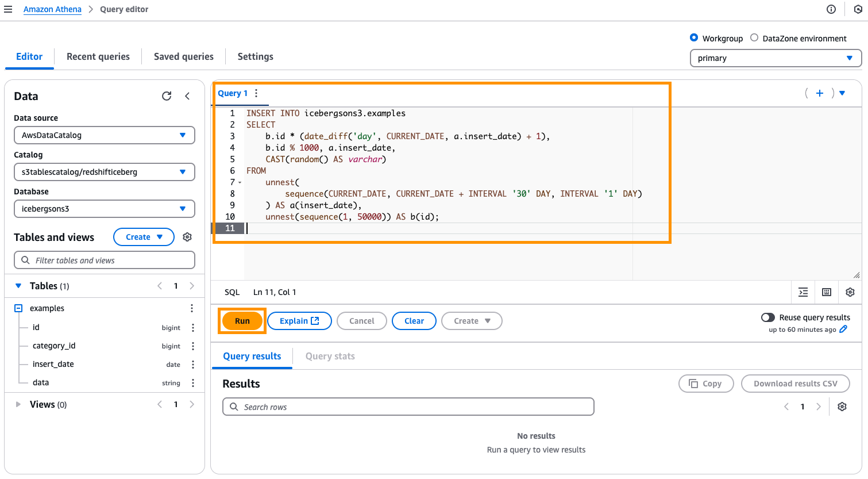Open the Amazon Athena breadcrumb link

(52, 9)
